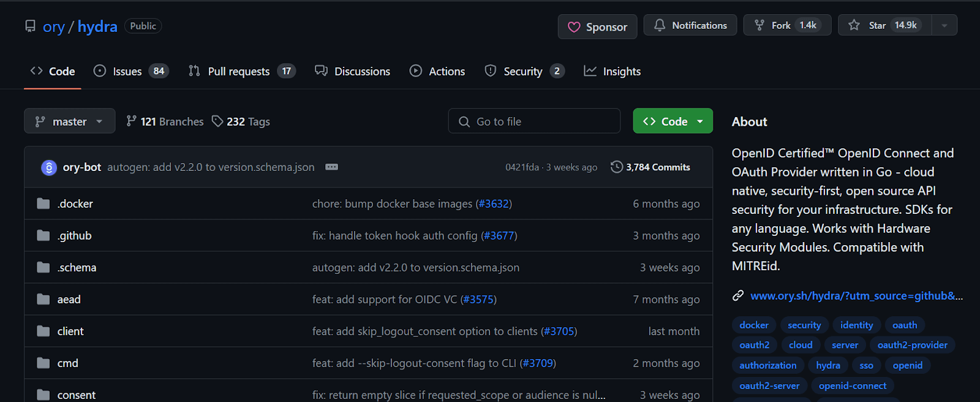Switch to the Issues tab

[127, 72]
